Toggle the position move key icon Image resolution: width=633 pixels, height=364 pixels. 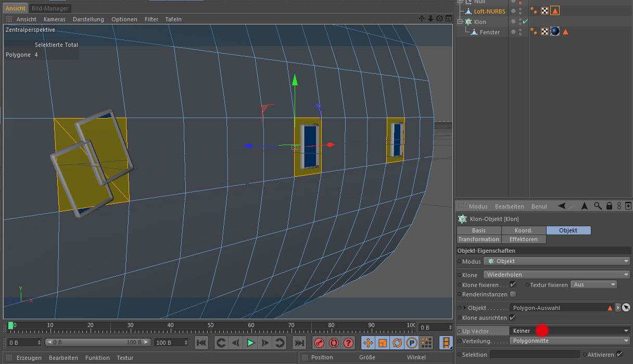click(368, 343)
